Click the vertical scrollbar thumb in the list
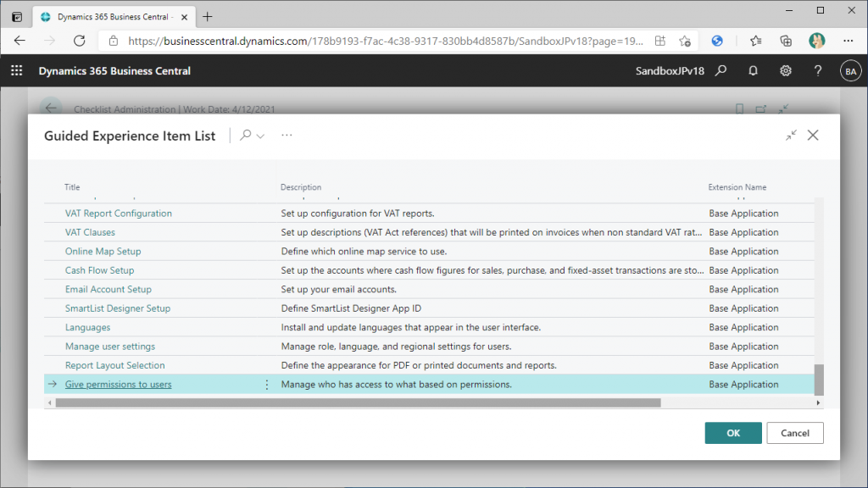Viewport: 868px width, 488px height. pyautogui.click(x=819, y=380)
